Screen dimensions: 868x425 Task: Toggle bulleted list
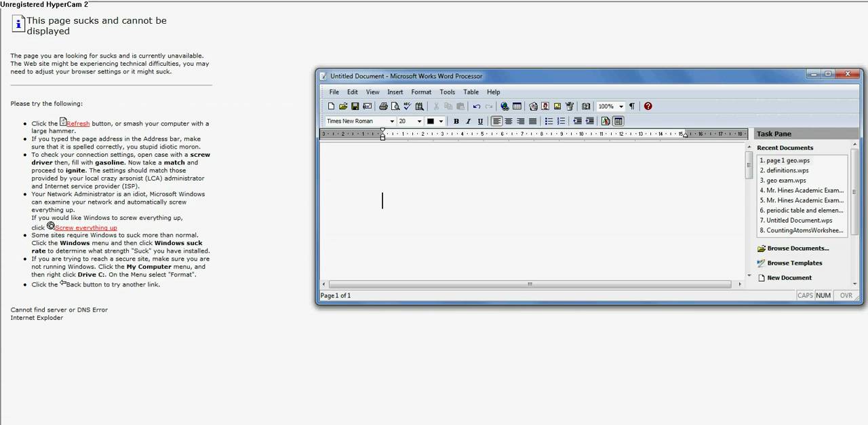(x=549, y=121)
